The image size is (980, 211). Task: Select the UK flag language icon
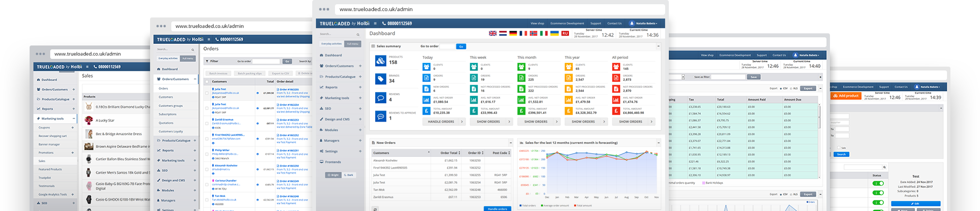492,33
